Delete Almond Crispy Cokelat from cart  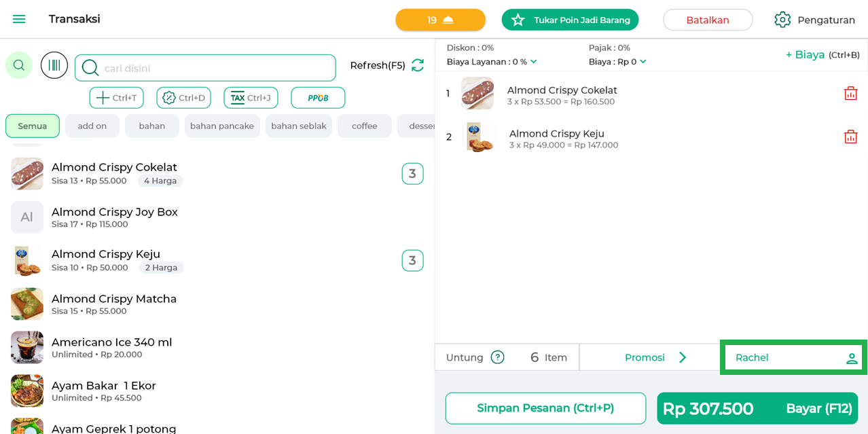(x=850, y=94)
